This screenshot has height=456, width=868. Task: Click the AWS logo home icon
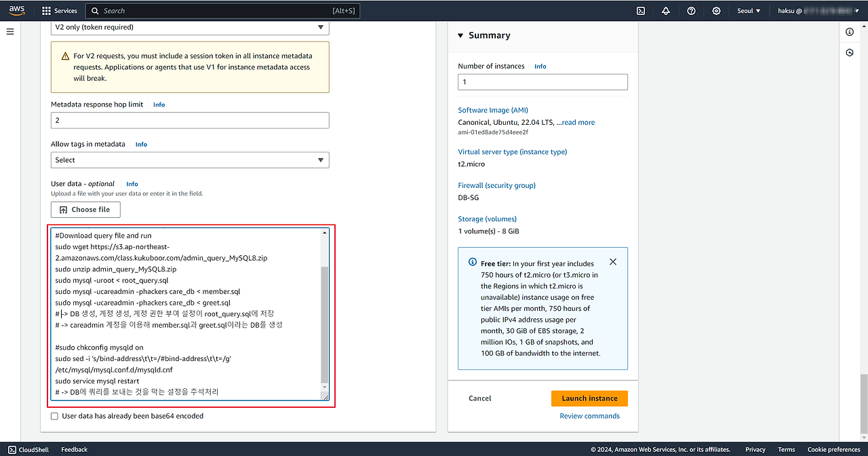pyautogui.click(x=17, y=11)
